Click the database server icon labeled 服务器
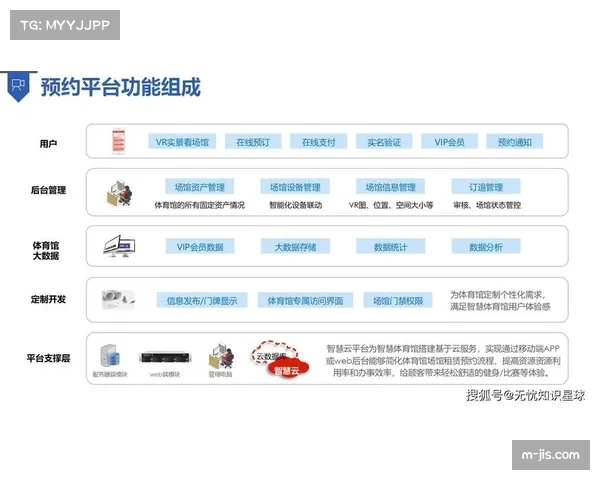The image size is (600, 480). (x=110, y=356)
